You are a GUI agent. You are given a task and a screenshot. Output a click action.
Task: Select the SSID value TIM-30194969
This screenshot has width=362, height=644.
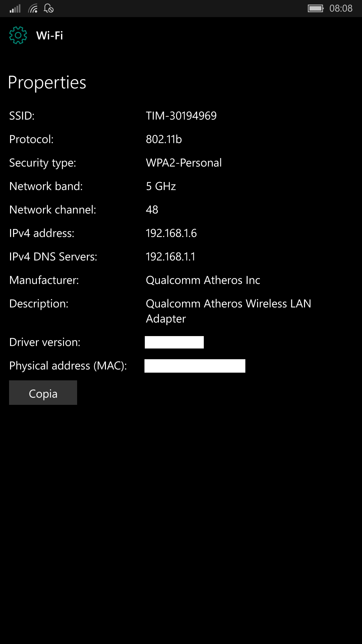(x=181, y=116)
